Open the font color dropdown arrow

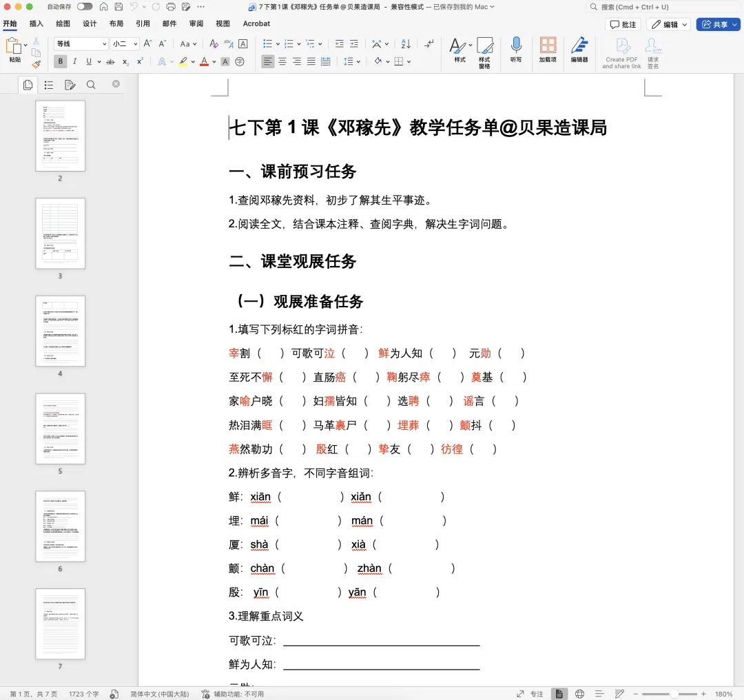coord(214,62)
